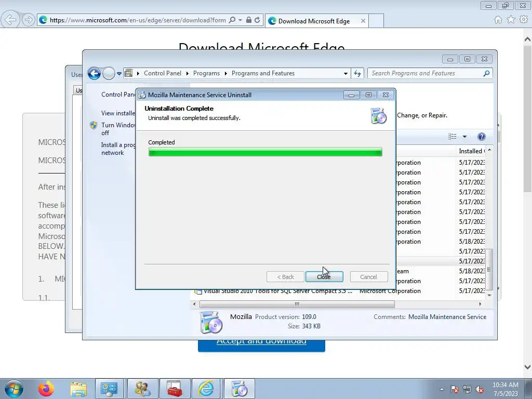Close the Mozilla Maintenance Service uninstaller
Viewport: 532px width, 399px height.
coord(324,277)
